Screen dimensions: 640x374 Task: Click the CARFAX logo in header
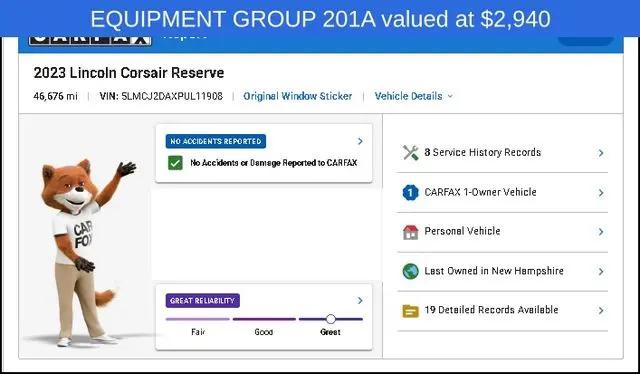90,41
